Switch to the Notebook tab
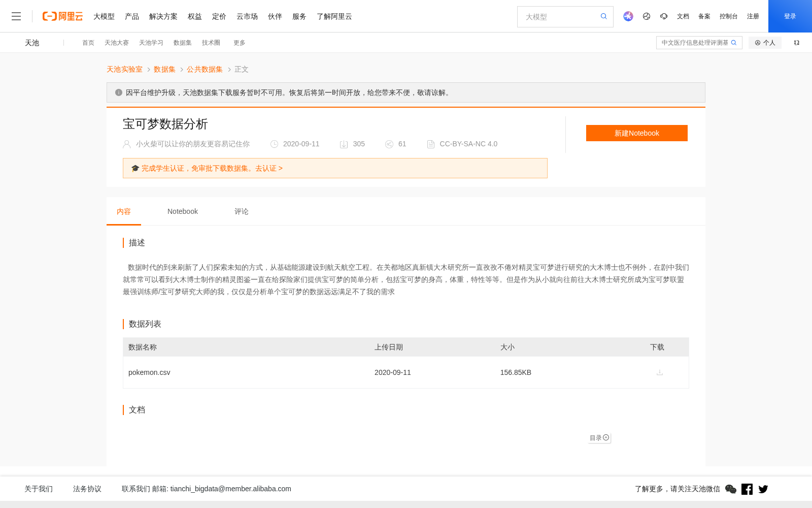The height and width of the screenshot is (508, 812). coord(183,211)
